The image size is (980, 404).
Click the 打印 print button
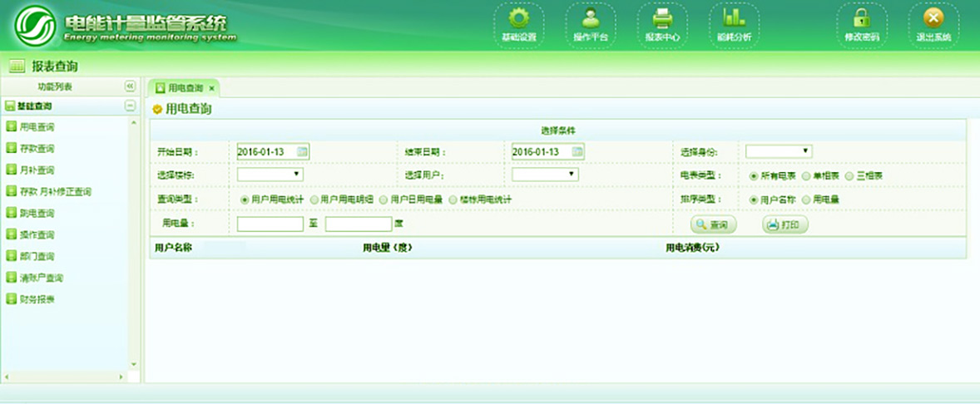[784, 225]
